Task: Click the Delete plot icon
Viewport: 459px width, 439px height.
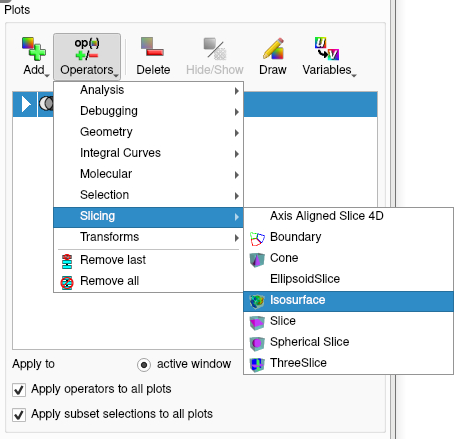Action: (152, 47)
